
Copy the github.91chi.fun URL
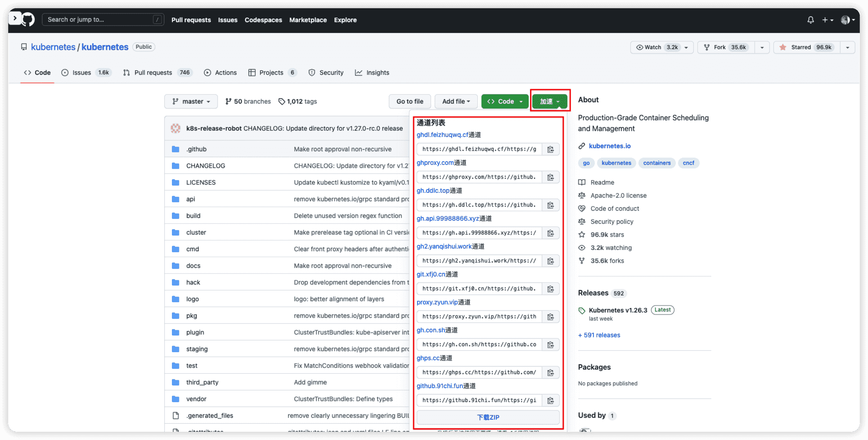[550, 400]
